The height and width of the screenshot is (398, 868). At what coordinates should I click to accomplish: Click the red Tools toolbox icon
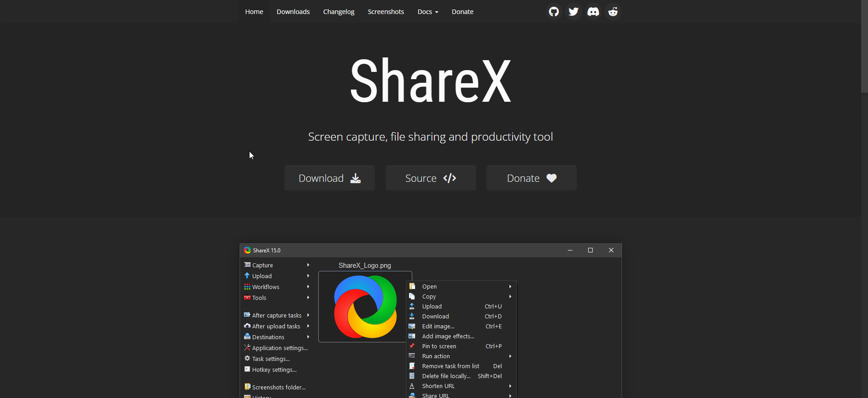tap(247, 298)
